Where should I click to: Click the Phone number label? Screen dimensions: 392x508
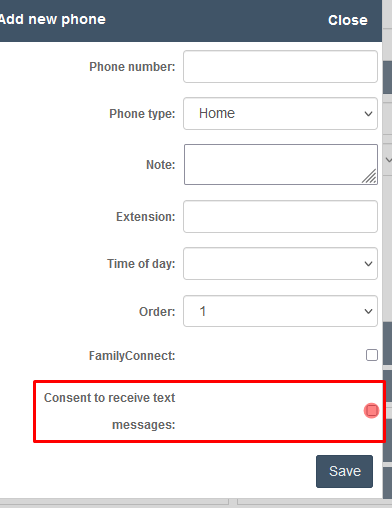click(132, 67)
